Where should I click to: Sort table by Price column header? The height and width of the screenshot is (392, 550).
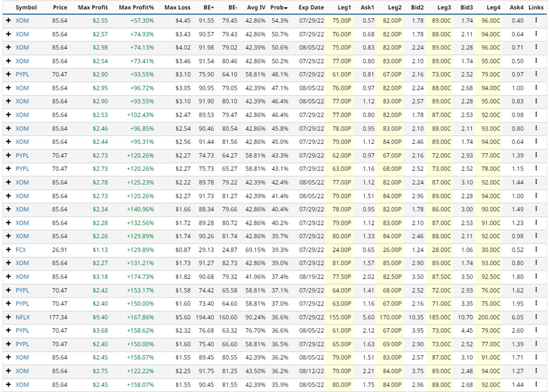[60, 8]
